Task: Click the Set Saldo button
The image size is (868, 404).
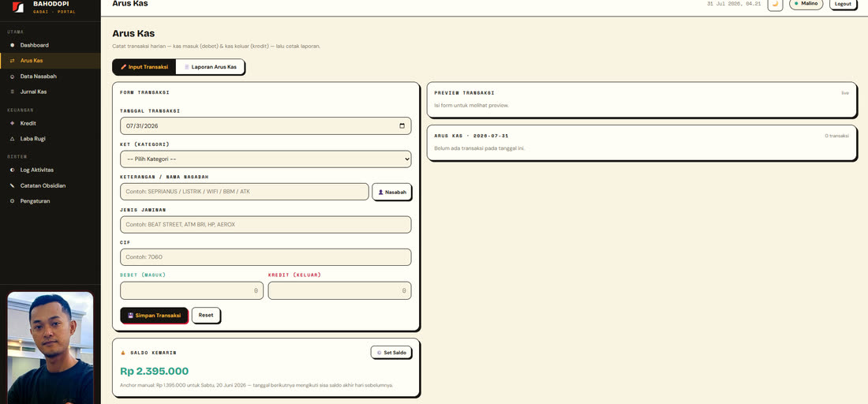Action: (x=391, y=353)
